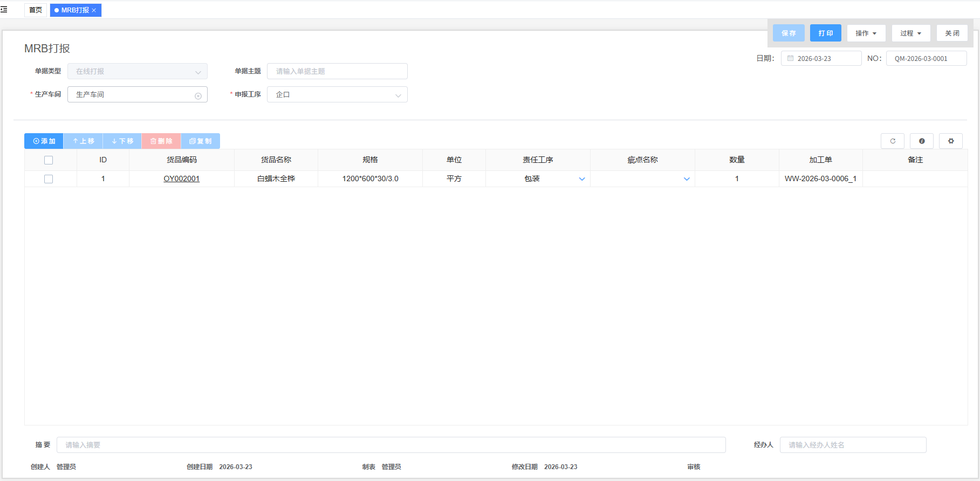
Task: Click the info icon above the table
Action: coord(922,141)
